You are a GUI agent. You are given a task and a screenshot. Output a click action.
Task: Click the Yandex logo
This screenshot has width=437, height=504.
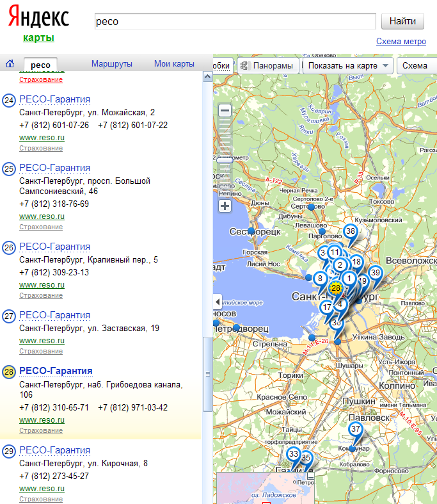click(x=38, y=16)
